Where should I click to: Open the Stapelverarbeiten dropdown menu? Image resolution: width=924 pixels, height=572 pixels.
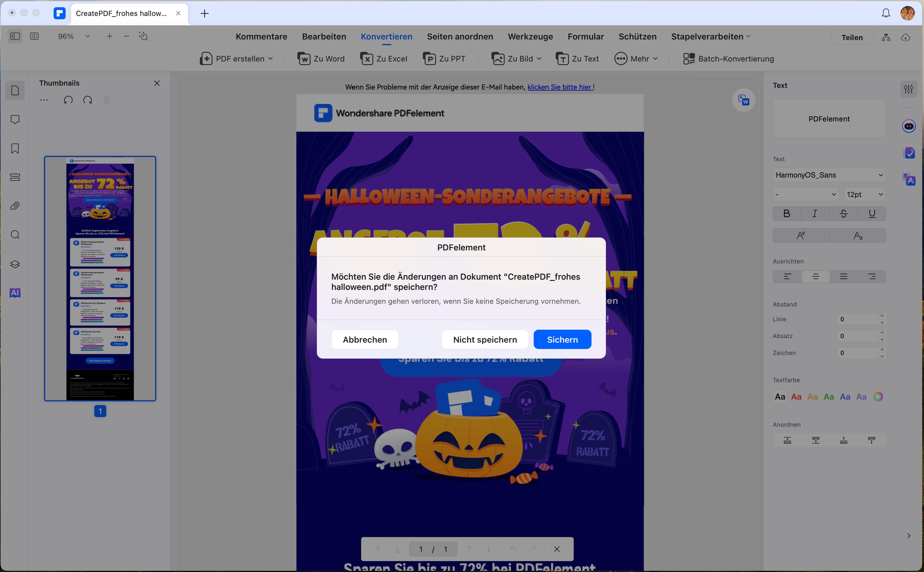(x=711, y=37)
